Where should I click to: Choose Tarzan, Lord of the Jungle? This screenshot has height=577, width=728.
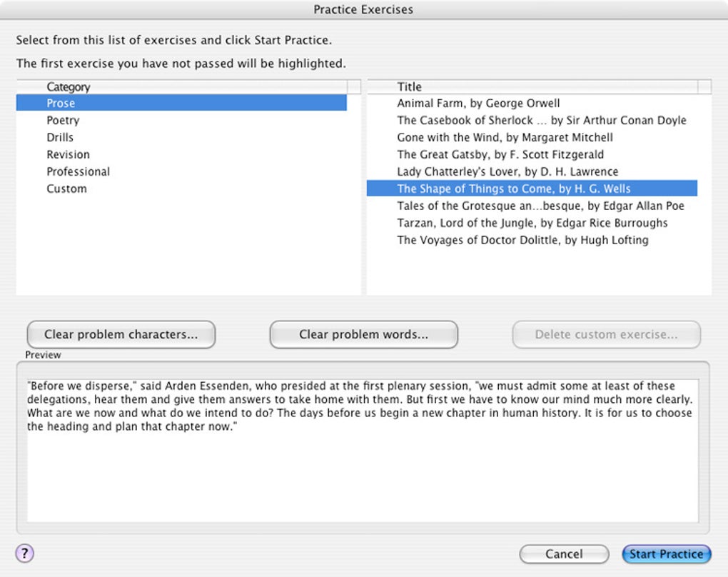click(x=532, y=223)
